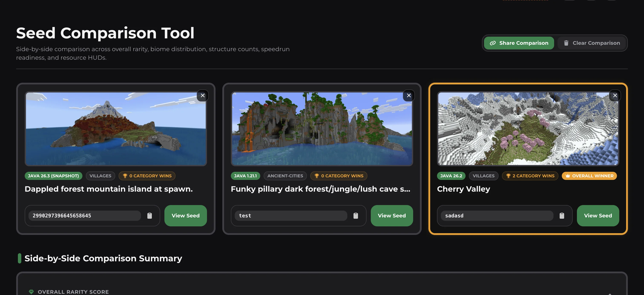Click the VILLAGES tag on the Cherry Valley card
This screenshot has height=295, width=644.
484,176
